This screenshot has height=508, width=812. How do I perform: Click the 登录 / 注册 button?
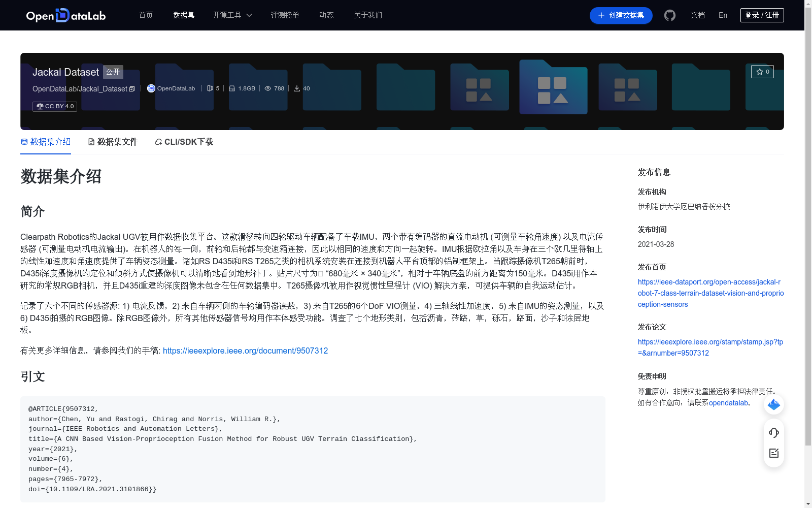coord(762,15)
